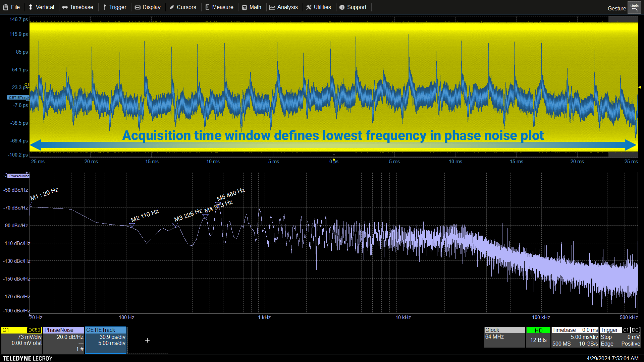
Task: Click the M2 110 Hz marker triangle
Action: tap(132, 226)
